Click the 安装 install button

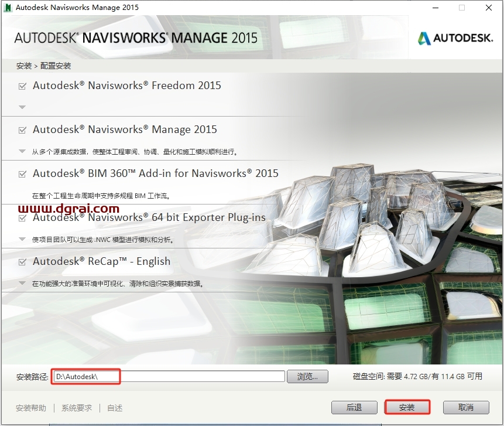click(x=407, y=407)
